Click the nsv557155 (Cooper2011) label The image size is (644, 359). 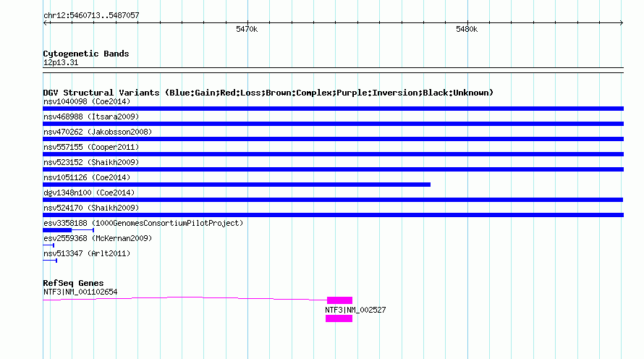91,147
